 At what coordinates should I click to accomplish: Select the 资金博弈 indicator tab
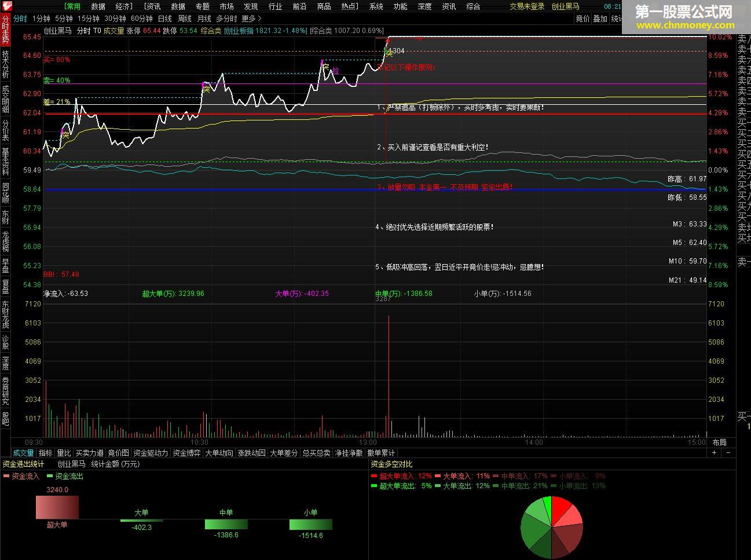(186, 453)
